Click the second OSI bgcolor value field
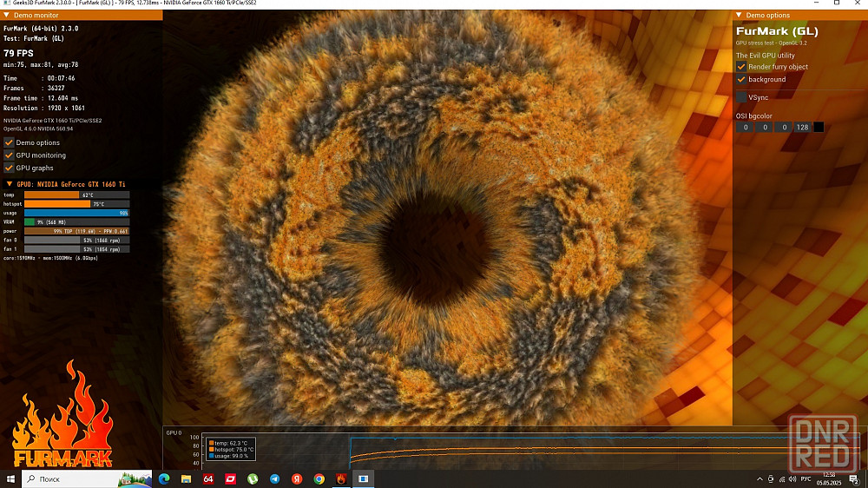This screenshot has width=868, height=488. point(765,128)
